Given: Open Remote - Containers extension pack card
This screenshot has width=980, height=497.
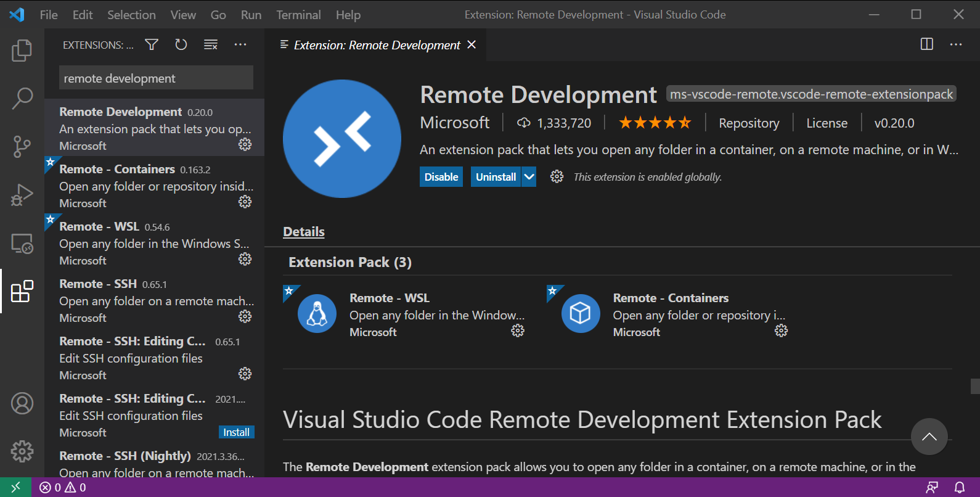Looking at the screenshot, I should coord(669,314).
